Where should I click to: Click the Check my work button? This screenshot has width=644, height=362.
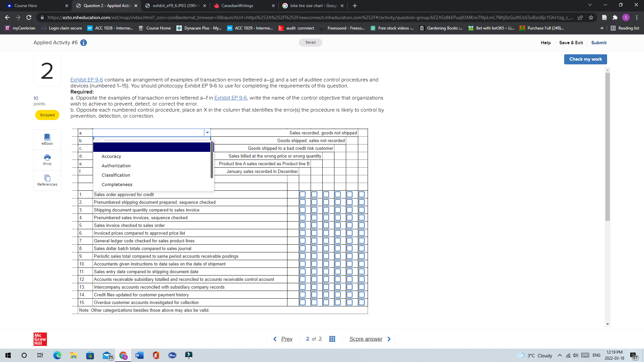(x=585, y=59)
